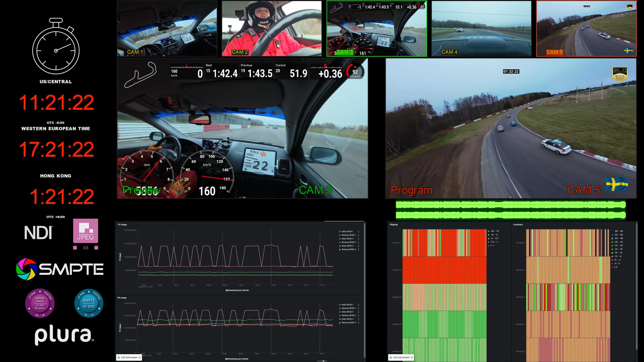Open options menu for Main MCM 1 in TX Usage
This screenshot has width=644, height=362.
pyautogui.click(x=359, y=232)
